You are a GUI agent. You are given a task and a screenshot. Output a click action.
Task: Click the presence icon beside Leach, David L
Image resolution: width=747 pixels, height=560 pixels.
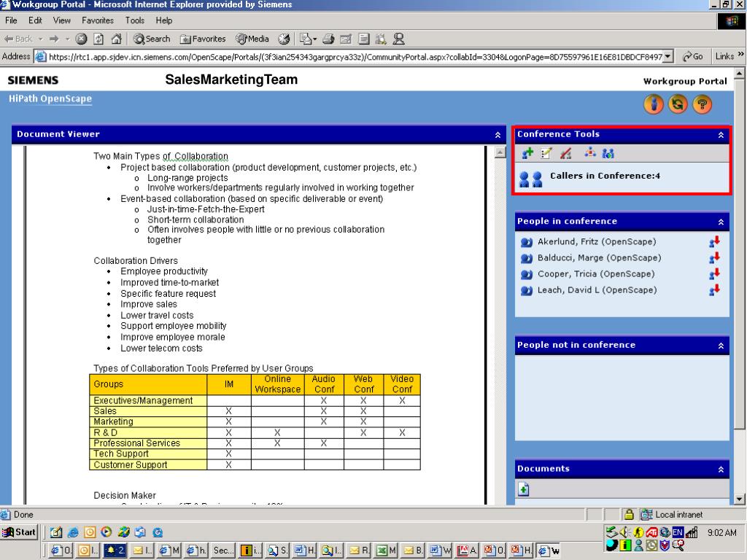point(527,291)
